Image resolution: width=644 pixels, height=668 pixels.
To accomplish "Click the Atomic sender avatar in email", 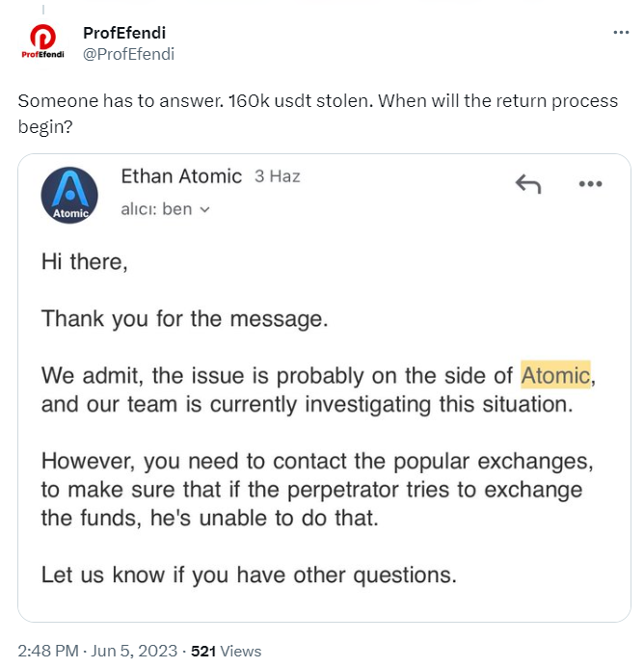I will (x=69, y=195).
